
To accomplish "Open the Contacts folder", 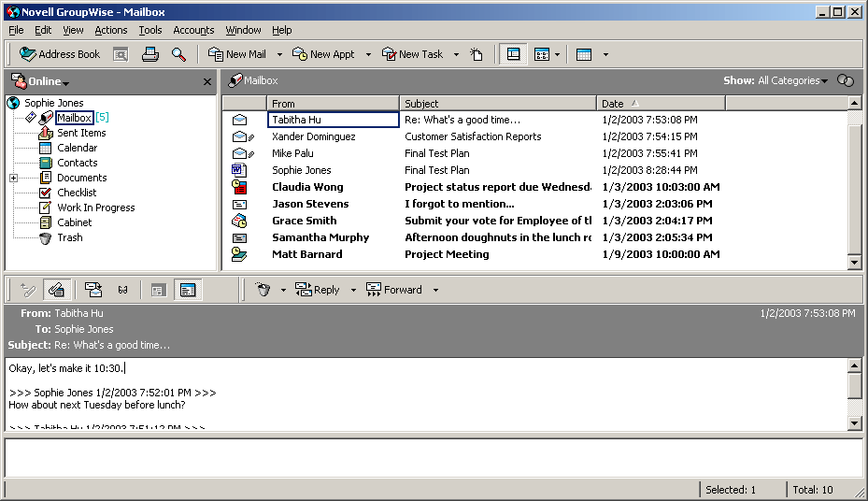I will 77,163.
